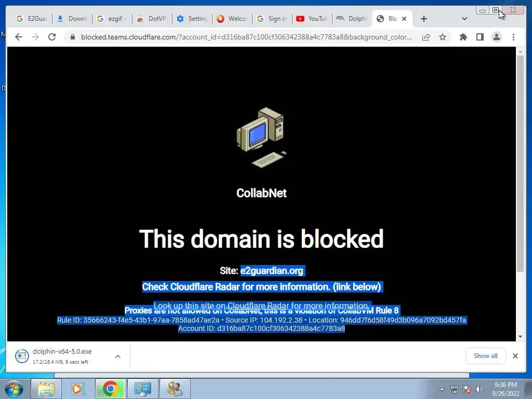Switch to the Sign in tab
Viewport: 532px width, 399px height.
pyautogui.click(x=272, y=19)
